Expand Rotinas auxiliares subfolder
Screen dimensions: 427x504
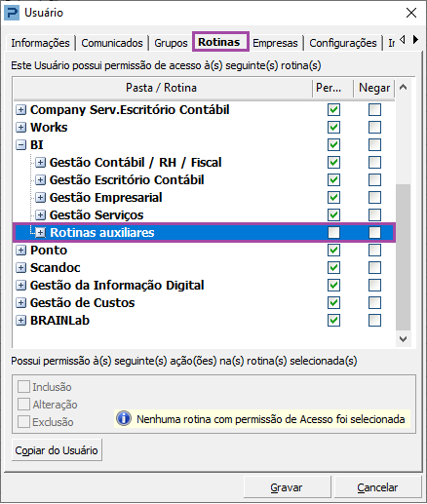click(40, 232)
